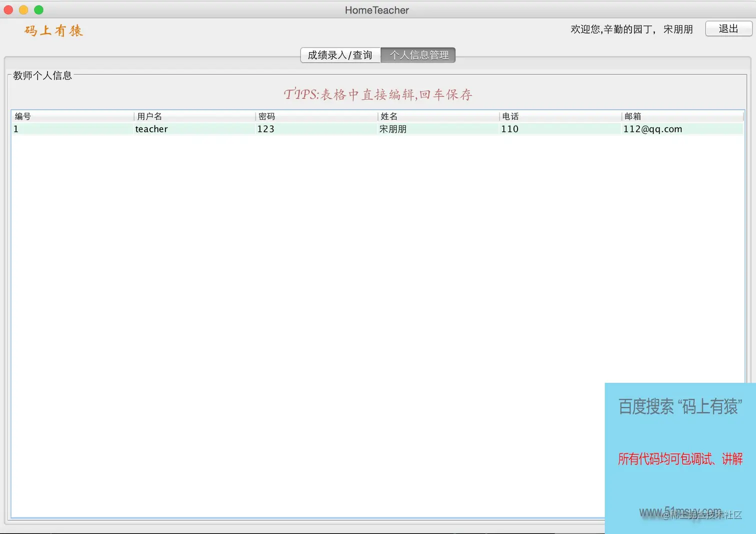The height and width of the screenshot is (534, 756).
Task: Close the HomeTeacher window with red button
Action: [8, 10]
